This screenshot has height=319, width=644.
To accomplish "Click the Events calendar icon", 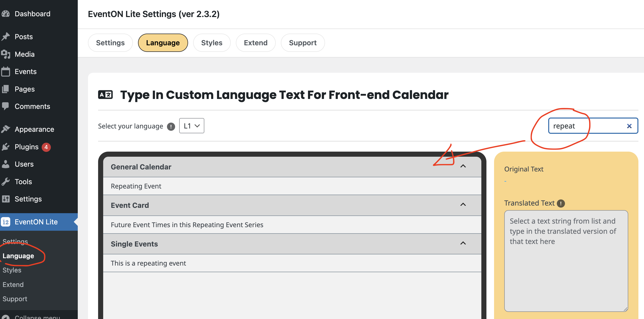I will pos(6,71).
